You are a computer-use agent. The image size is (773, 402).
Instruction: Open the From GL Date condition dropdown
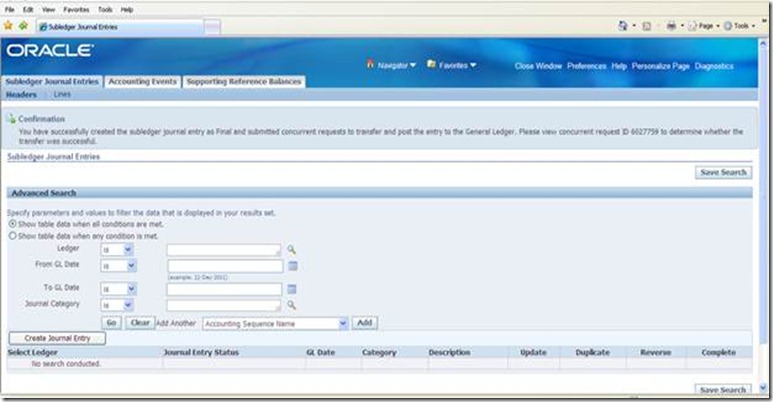click(119, 266)
